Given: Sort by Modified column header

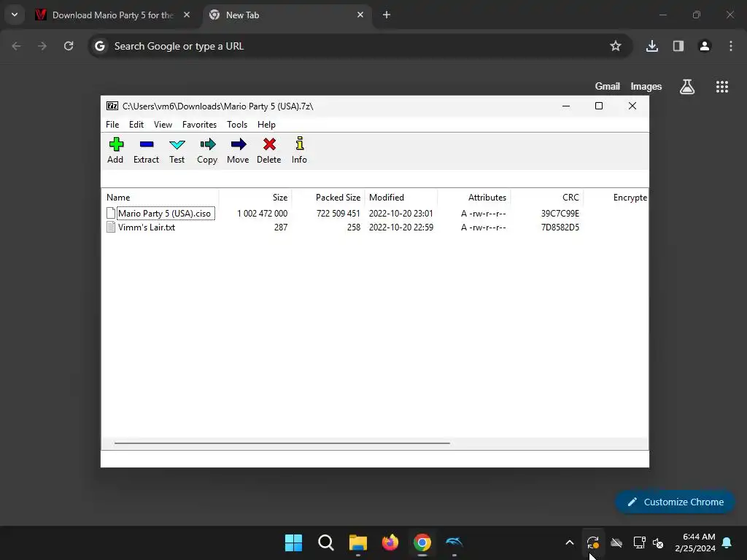Looking at the screenshot, I should tap(401, 197).
